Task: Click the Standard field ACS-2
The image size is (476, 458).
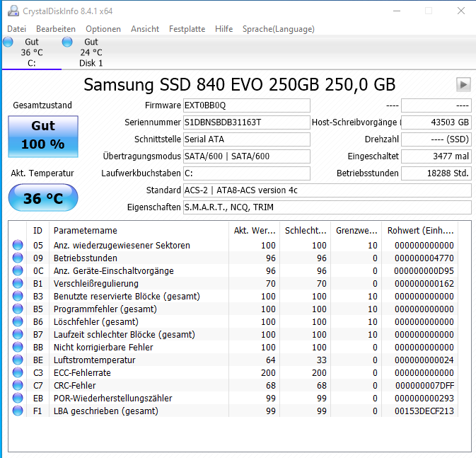Action: point(327,190)
